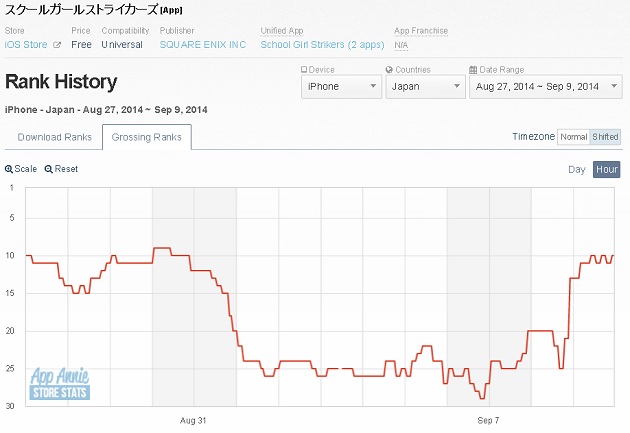Open the iPhone device dropdown

342,87
